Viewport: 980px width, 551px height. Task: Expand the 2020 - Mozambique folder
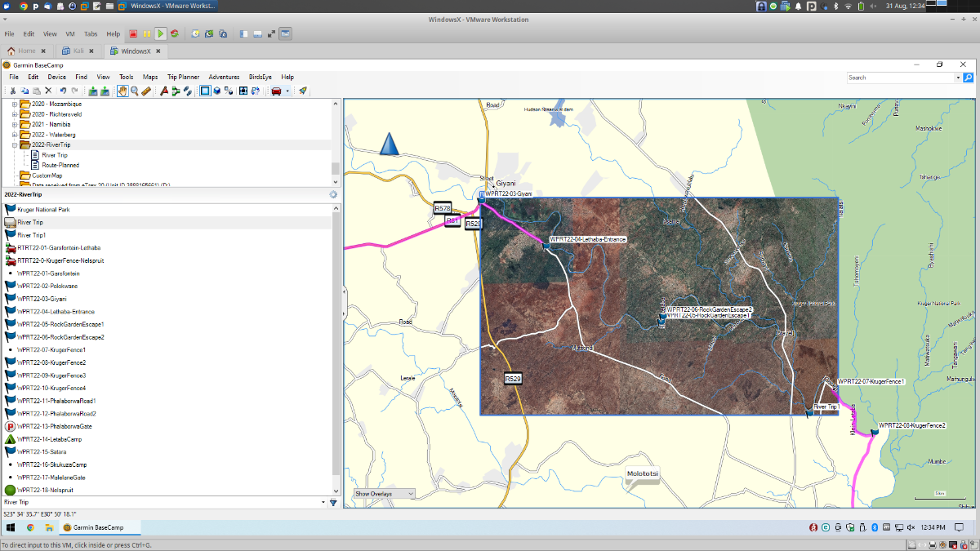pos(15,104)
